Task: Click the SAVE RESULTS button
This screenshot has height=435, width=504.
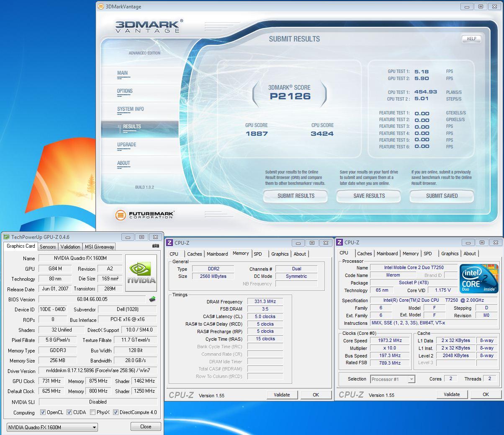Action: point(369,196)
